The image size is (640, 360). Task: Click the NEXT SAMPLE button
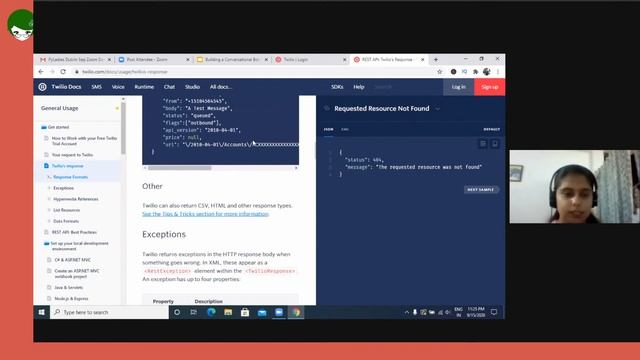[481, 190]
